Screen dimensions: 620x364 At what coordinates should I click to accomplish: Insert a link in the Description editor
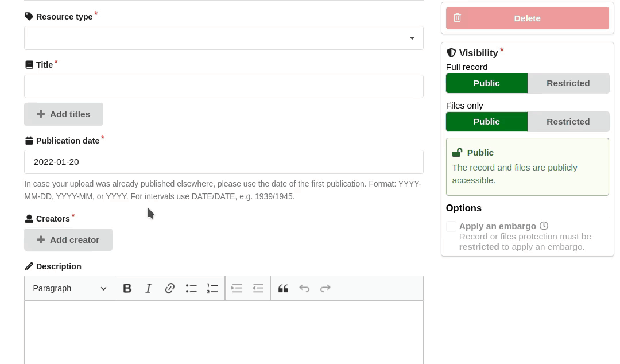click(169, 288)
